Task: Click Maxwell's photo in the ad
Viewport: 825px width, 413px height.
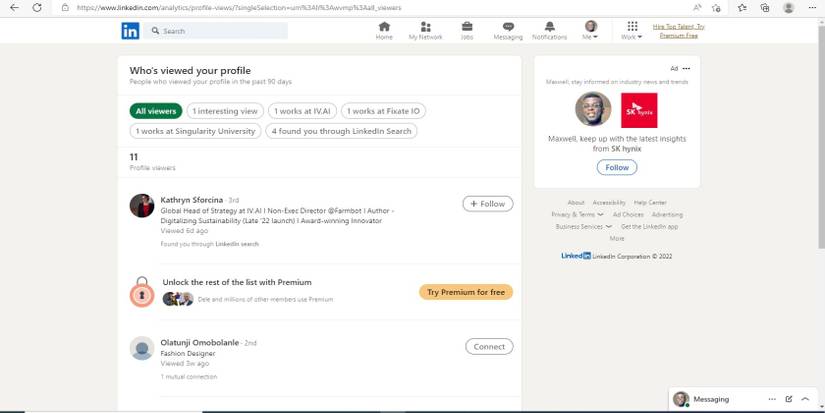Action: 593,109
